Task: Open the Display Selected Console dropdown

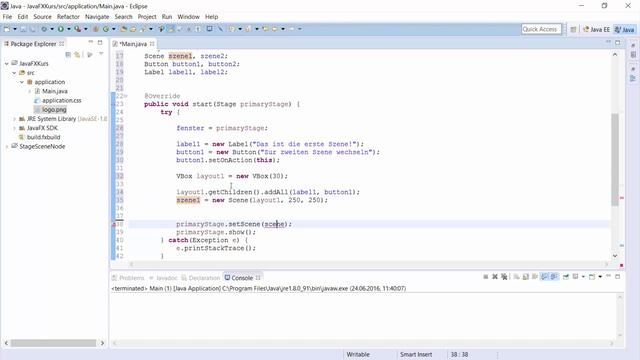Action: tap(583, 277)
